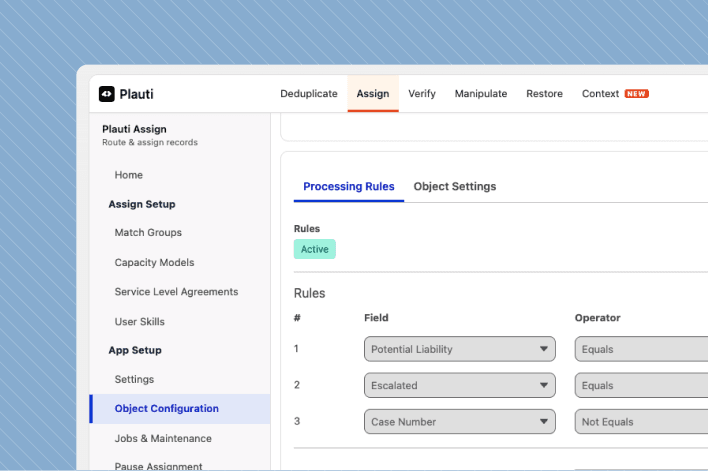Open Settings under App Setup
Screen dimensions: 708x471
[x=134, y=379]
